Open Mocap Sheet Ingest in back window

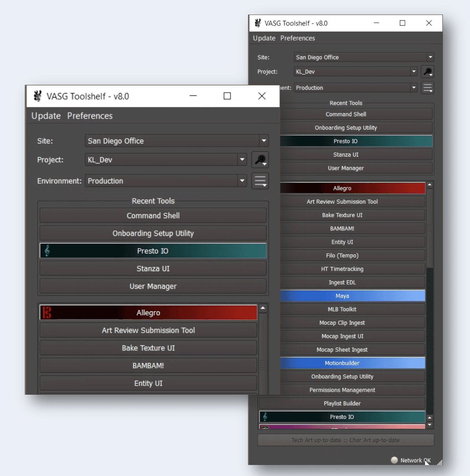[352, 350]
